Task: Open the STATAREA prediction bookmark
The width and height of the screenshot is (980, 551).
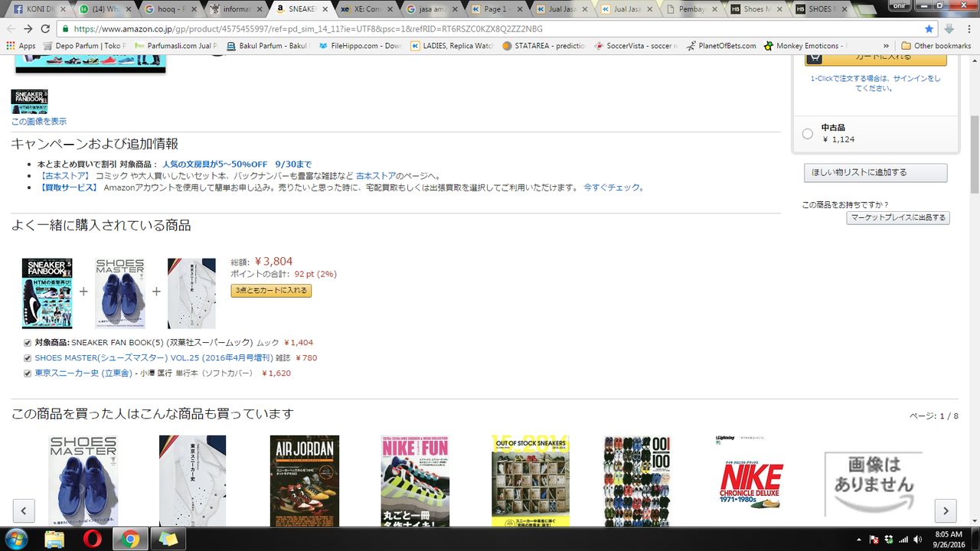Action: click(544, 46)
